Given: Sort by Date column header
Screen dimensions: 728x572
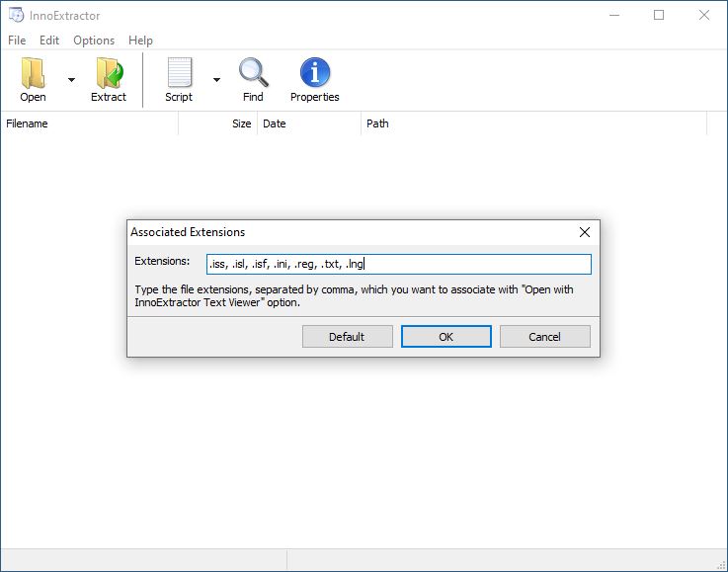Looking at the screenshot, I should coord(309,123).
